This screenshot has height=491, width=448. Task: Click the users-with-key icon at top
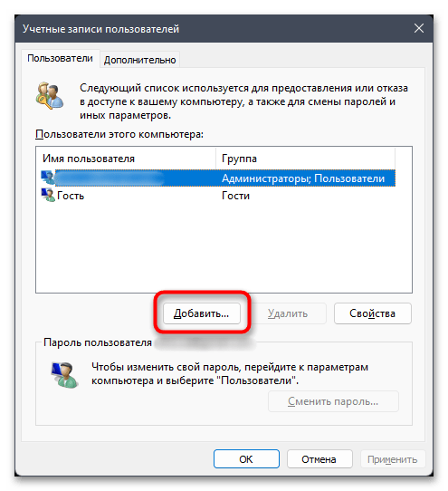[50, 95]
